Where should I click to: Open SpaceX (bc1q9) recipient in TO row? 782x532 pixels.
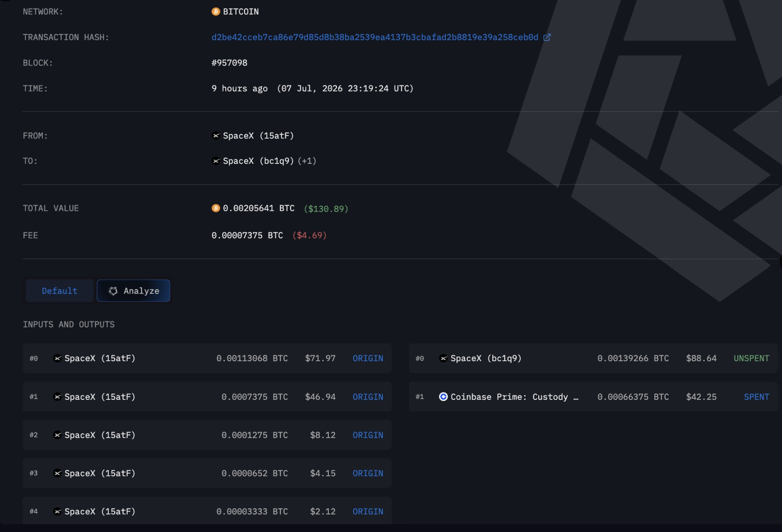[x=258, y=161]
